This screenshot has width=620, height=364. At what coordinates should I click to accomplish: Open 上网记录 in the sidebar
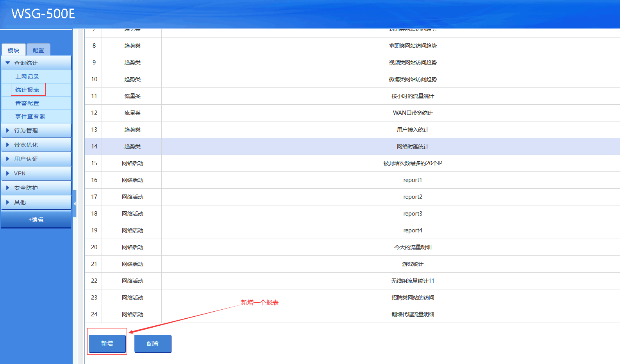tap(27, 77)
